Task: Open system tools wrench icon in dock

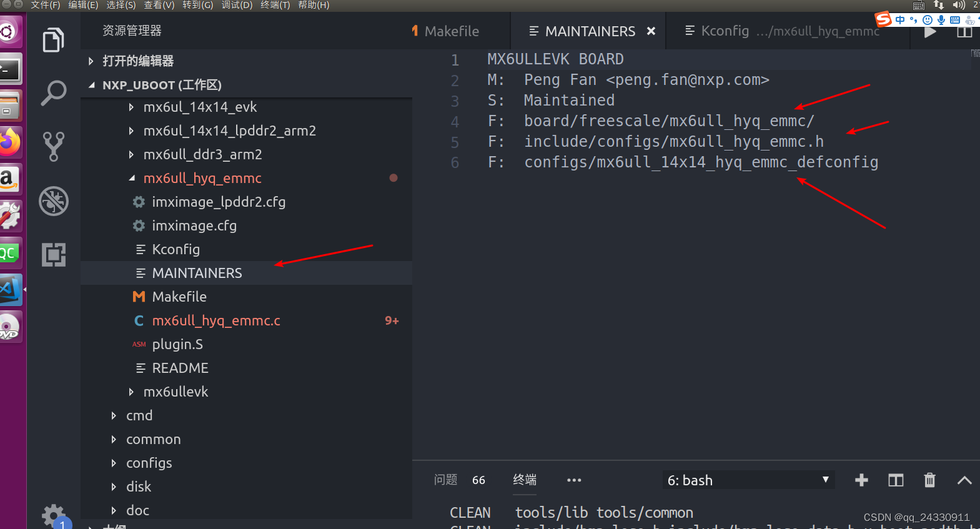Action: [x=11, y=216]
